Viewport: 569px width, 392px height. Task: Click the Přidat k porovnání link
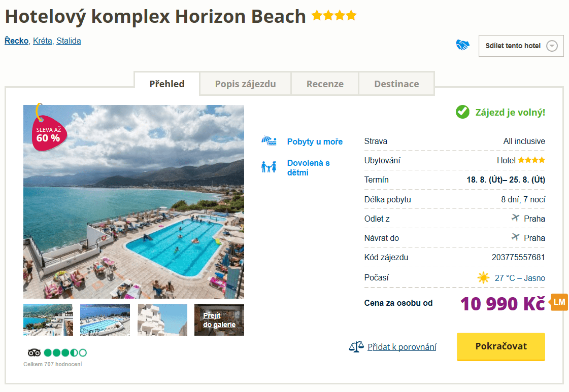pyautogui.click(x=401, y=347)
